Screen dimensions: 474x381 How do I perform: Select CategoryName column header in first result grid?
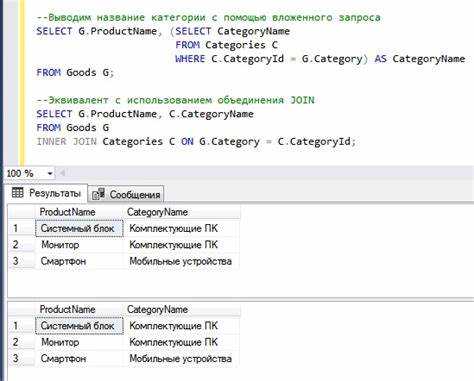point(182,212)
